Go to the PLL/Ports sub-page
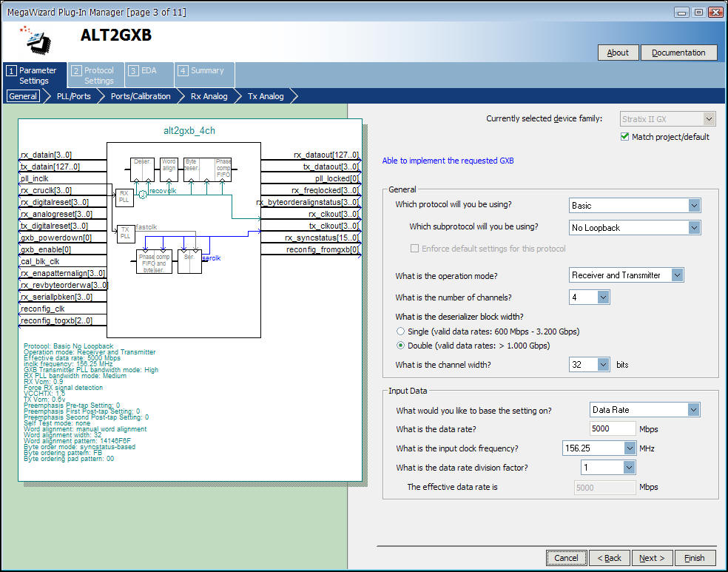728x572 pixels. pos(74,96)
